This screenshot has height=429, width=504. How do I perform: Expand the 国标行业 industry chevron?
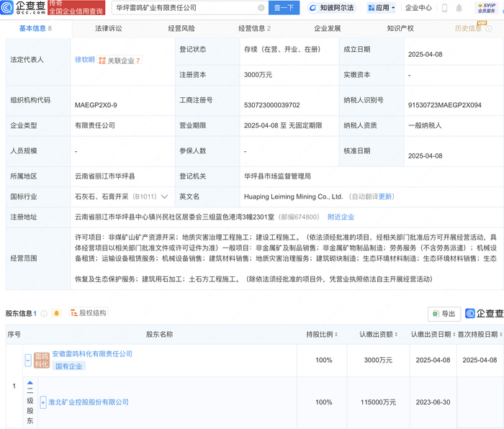pyautogui.click(x=164, y=197)
